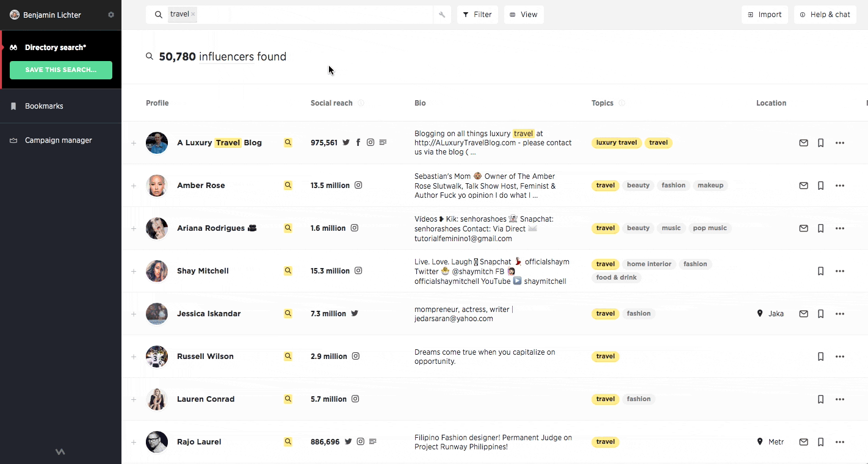Click the settings gear next to Benjamin Lichter

pyautogui.click(x=111, y=13)
